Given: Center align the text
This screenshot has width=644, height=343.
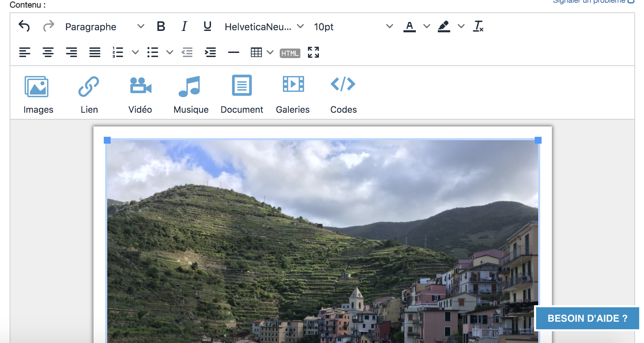Looking at the screenshot, I should (48, 52).
